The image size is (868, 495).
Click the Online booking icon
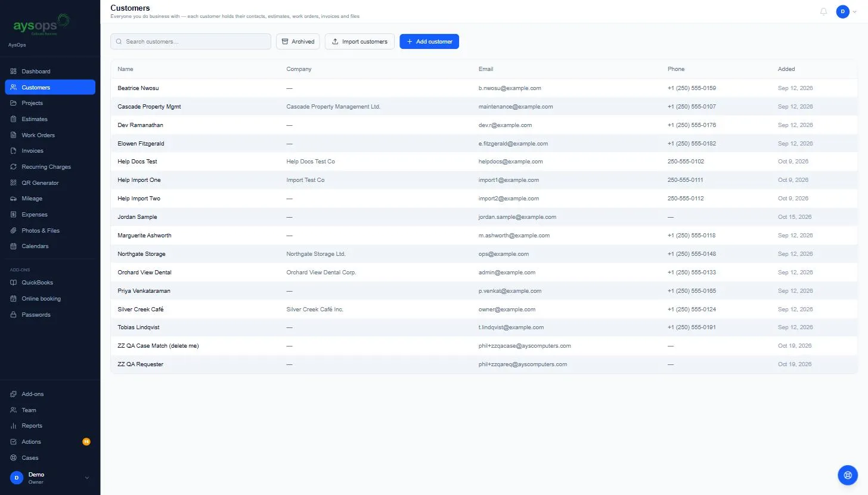pos(14,299)
